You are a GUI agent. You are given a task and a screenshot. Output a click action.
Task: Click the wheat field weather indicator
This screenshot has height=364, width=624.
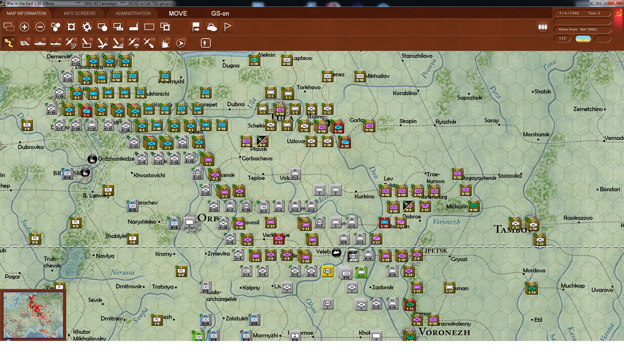pyautogui.click(x=583, y=39)
